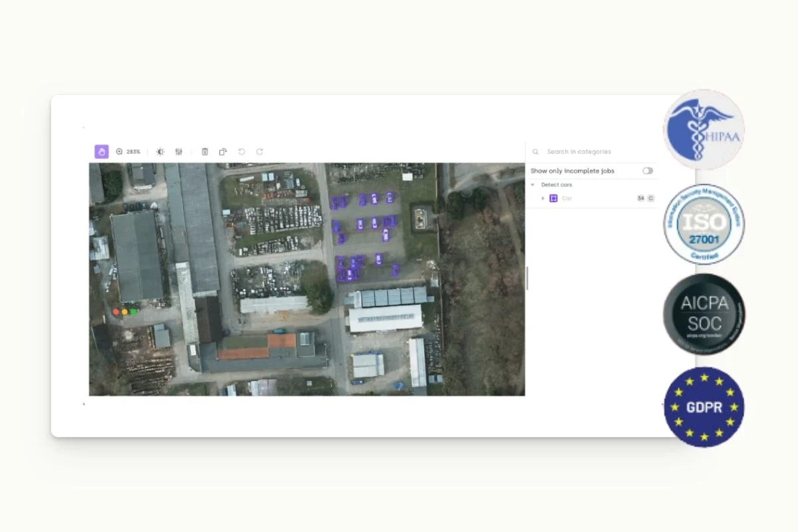
Task: Select the Car label text
Action: 567,198
